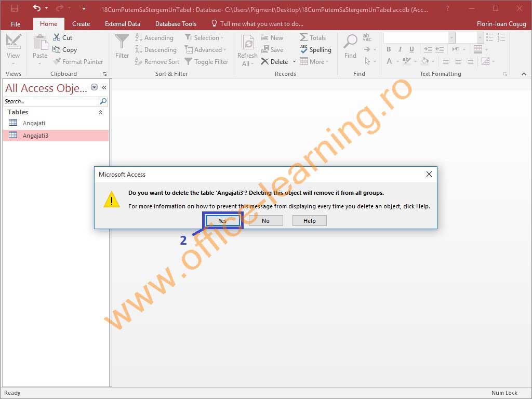532x399 pixels.
Task: Toggle Italic text formatting
Action: click(x=401, y=49)
